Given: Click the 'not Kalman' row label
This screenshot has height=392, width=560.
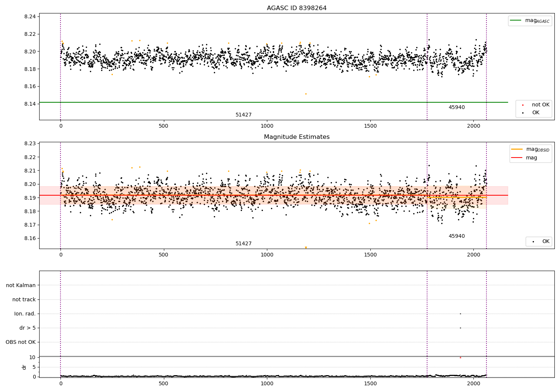Looking at the screenshot, I should [21, 285].
